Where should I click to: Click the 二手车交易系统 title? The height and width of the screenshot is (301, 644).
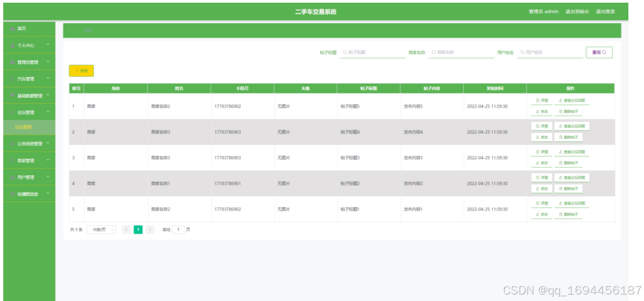coord(316,12)
